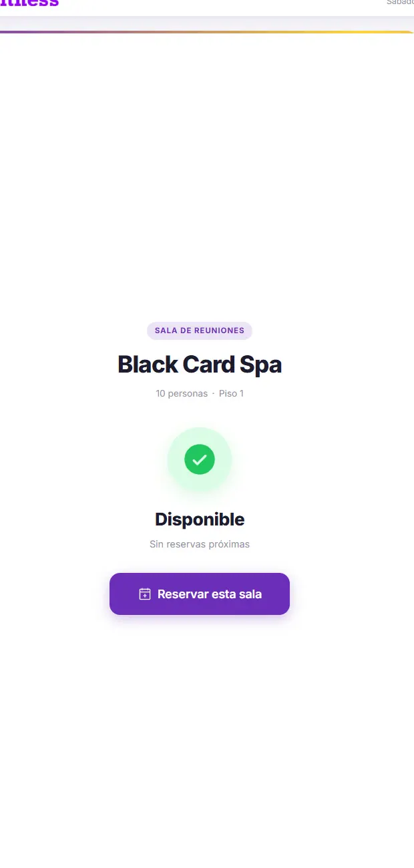Select the Black Card Spa room title
This screenshot has height=868, width=414.
point(200,365)
